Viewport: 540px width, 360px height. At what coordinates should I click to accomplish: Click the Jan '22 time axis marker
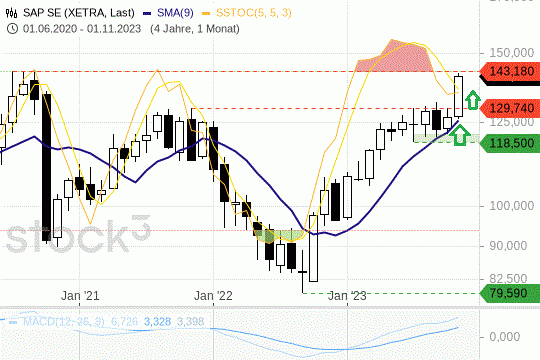[x=213, y=296]
